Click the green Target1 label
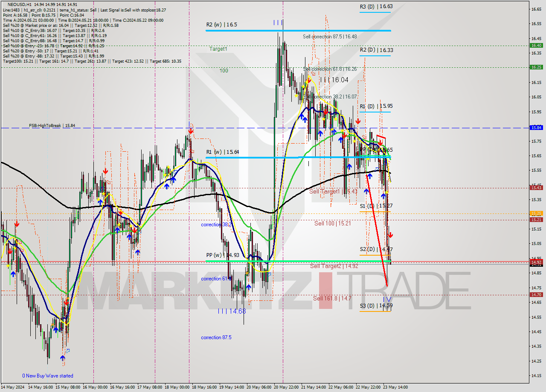The width and height of the screenshot is (546, 392). [x=218, y=49]
